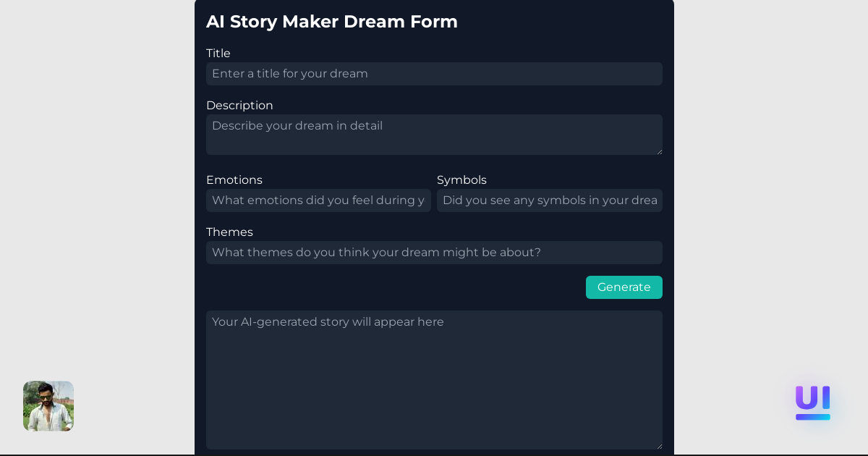This screenshot has height=456, width=868.
Task: Click the Title label
Action: point(218,54)
